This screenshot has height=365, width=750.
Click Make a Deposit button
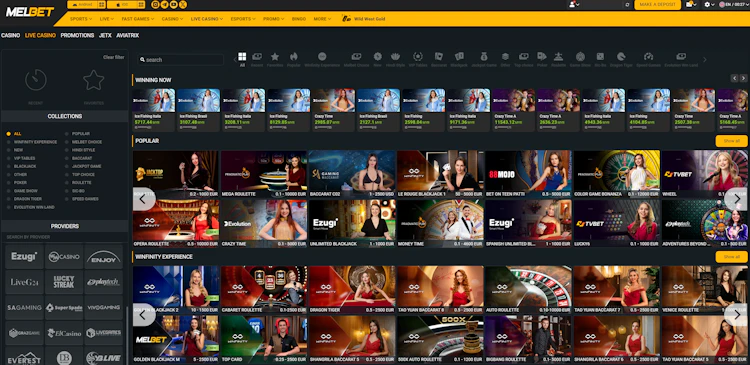click(x=658, y=5)
